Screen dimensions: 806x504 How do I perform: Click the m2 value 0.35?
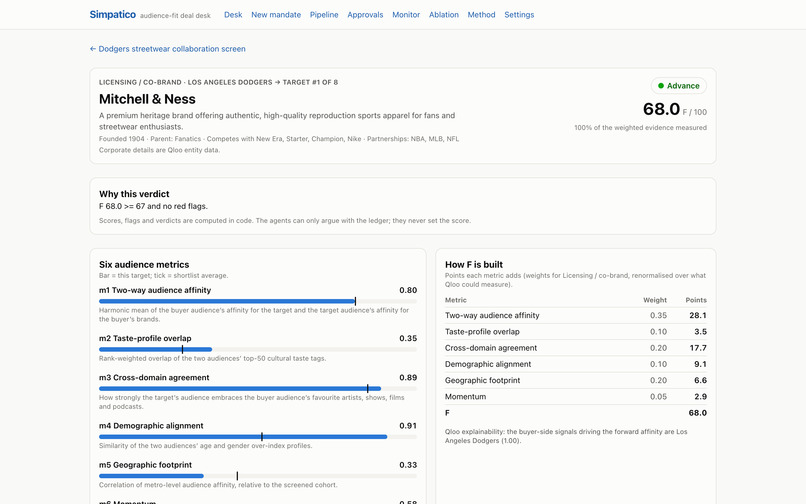408,338
